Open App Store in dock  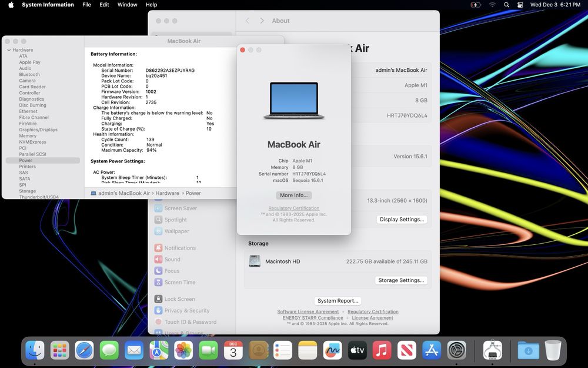(x=432, y=350)
